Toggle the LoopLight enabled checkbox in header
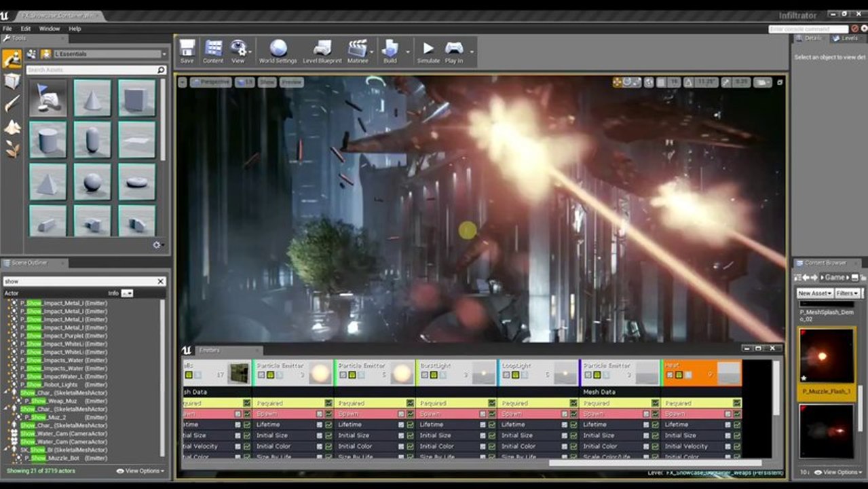The height and width of the screenshot is (489, 868). click(x=506, y=375)
